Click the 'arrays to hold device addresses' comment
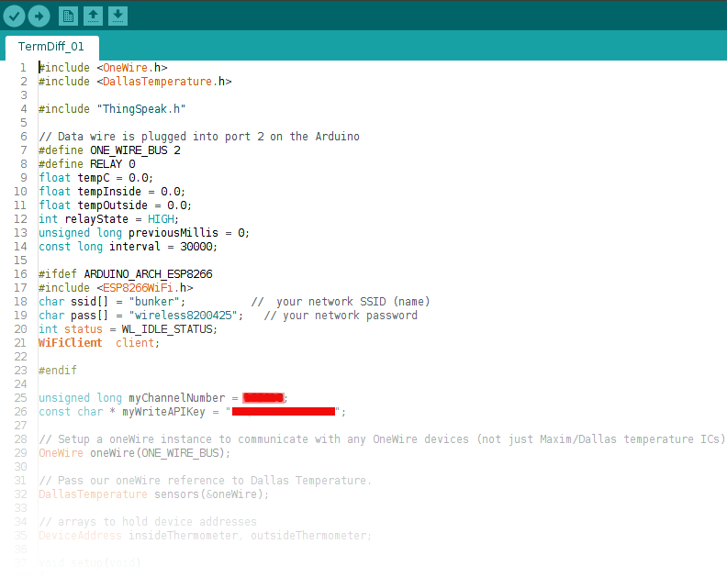Screen dimensions: 727x588 [148, 522]
